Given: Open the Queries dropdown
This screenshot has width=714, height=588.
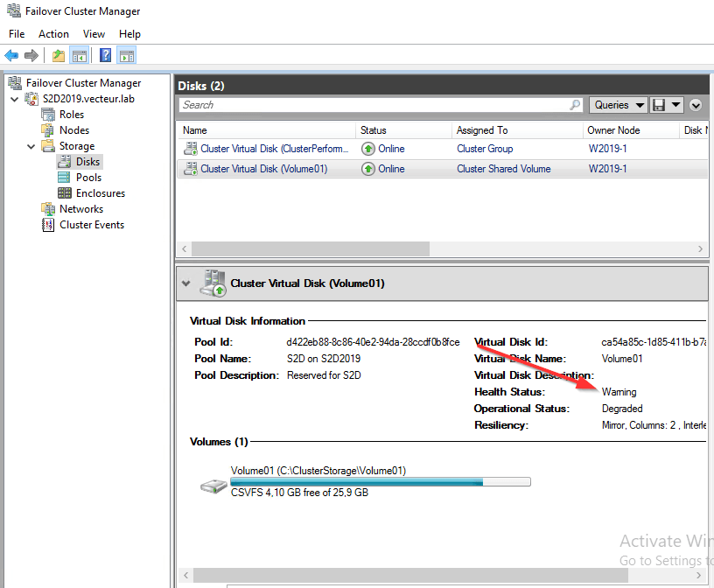Looking at the screenshot, I should 618,105.
